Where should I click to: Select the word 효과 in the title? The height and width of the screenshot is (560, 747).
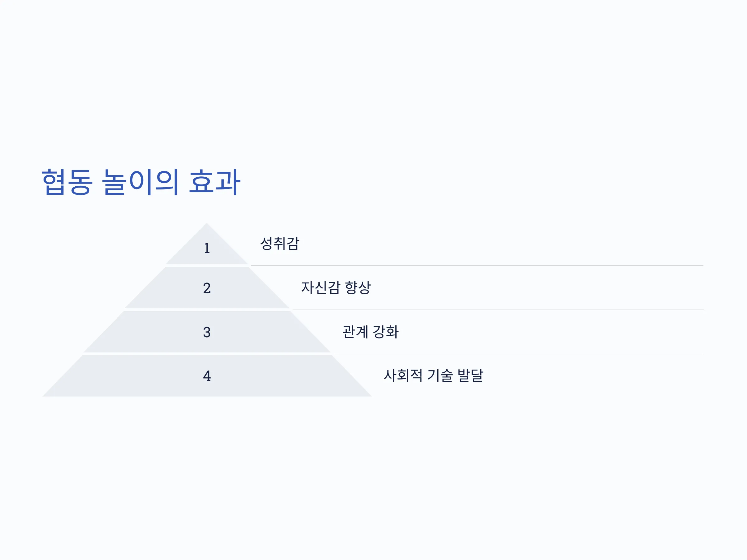(214, 182)
